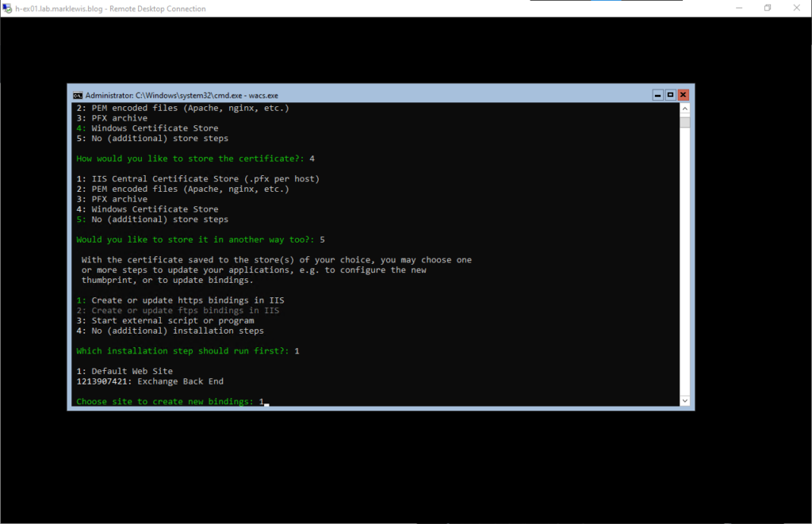Click '1: IIS Central Certificate Store' line

click(x=197, y=178)
